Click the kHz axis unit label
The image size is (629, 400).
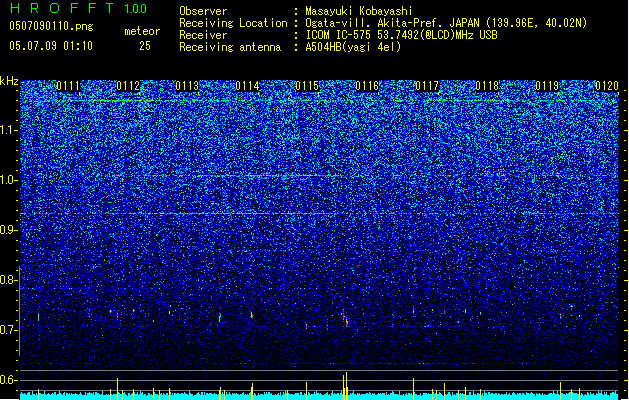point(9,81)
